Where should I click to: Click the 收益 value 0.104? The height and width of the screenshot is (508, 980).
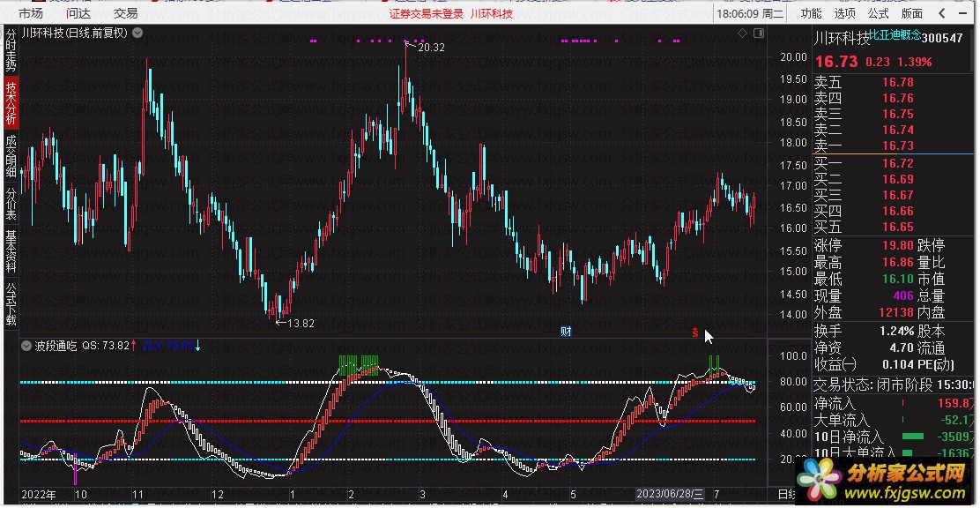899,364
